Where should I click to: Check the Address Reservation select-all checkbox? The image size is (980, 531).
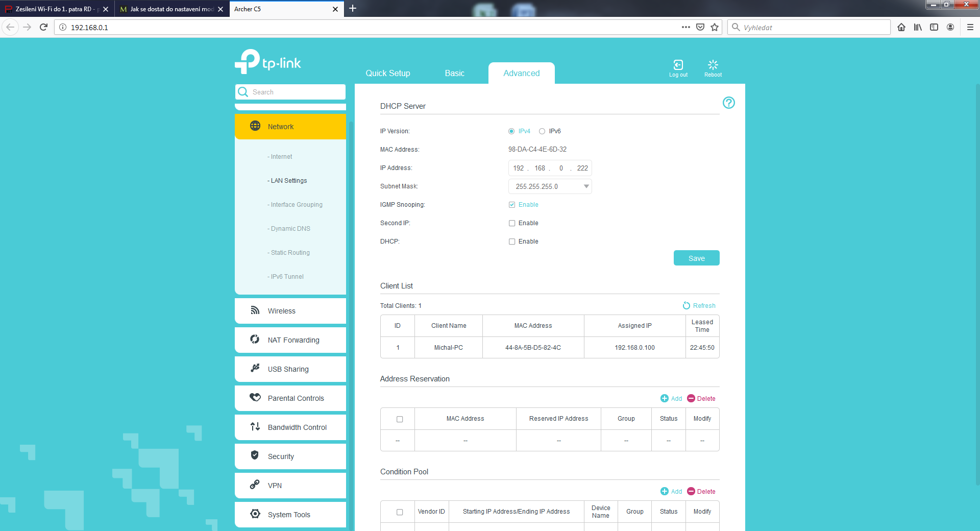(x=400, y=419)
